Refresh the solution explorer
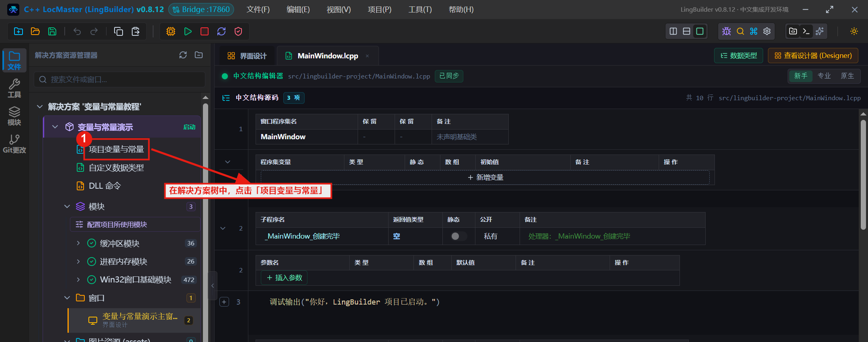The image size is (868, 342). (183, 55)
